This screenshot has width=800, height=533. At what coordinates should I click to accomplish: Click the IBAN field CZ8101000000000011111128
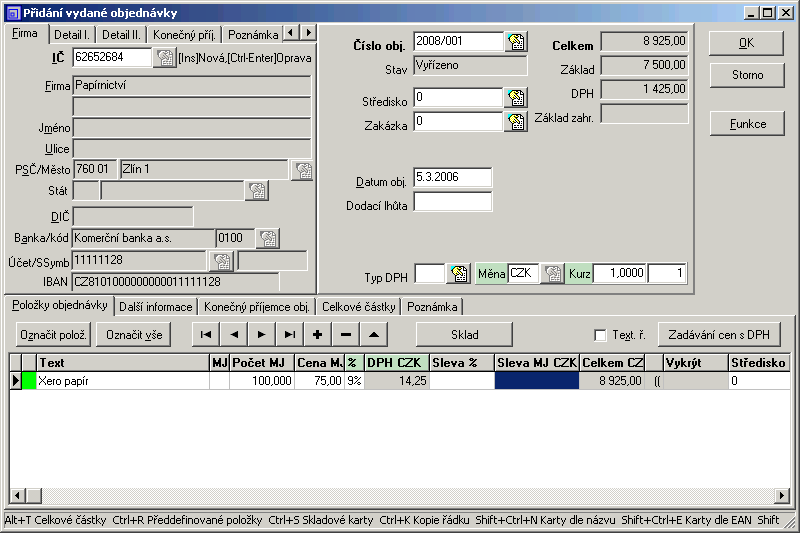click(x=175, y=282)
